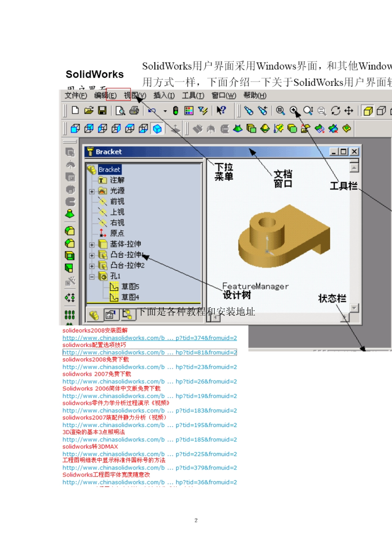This screenshot has height=555, width=392.
Task: Expand the 光源 folder in tree
Action: tap(92, 192)
